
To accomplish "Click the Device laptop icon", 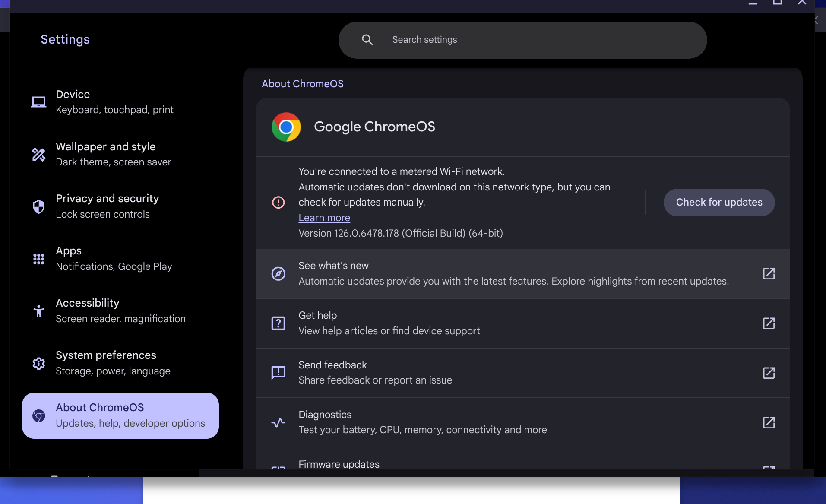I will pyautogui.click(x=38, y=102).
